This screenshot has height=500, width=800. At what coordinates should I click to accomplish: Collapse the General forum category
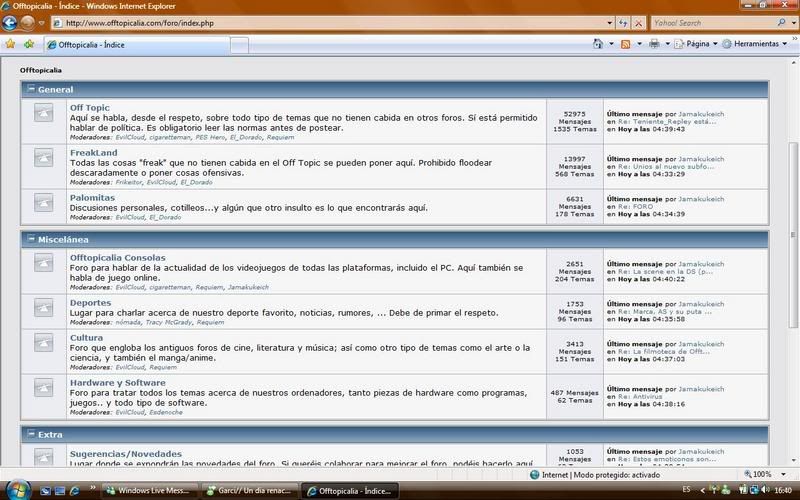point(31,89)
